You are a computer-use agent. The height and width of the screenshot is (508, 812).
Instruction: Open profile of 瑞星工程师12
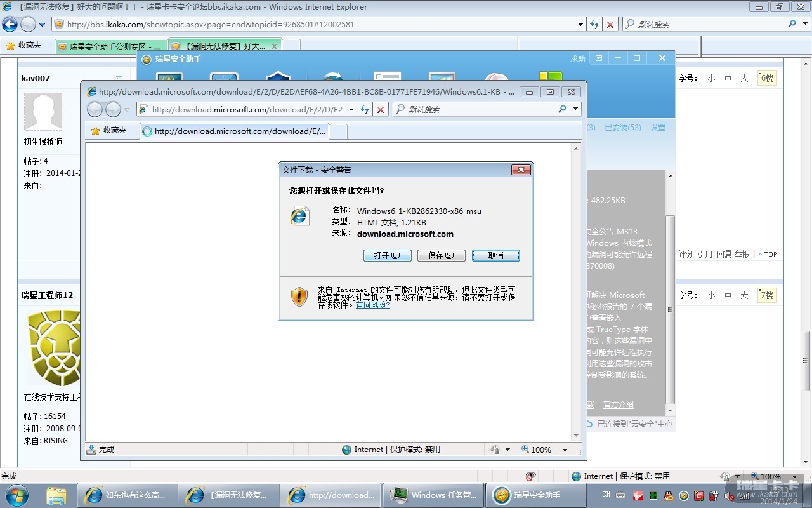click(x=47, y=295)
